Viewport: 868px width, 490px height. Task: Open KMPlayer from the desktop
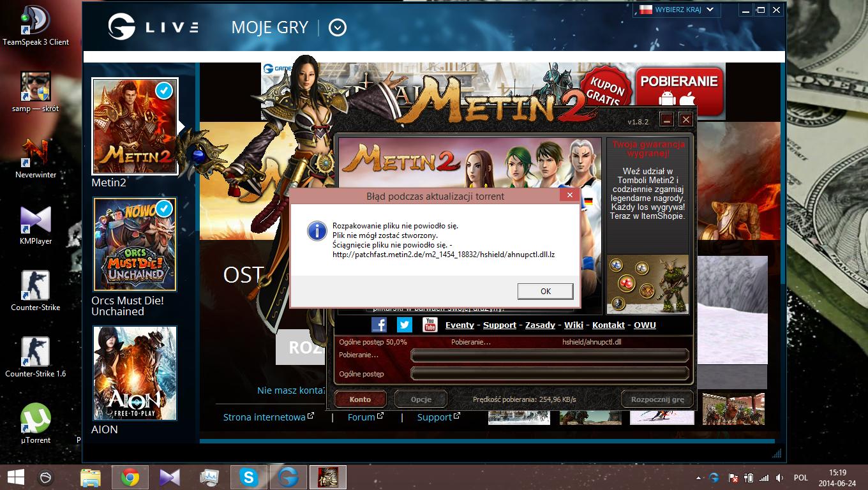coord(36,225)
